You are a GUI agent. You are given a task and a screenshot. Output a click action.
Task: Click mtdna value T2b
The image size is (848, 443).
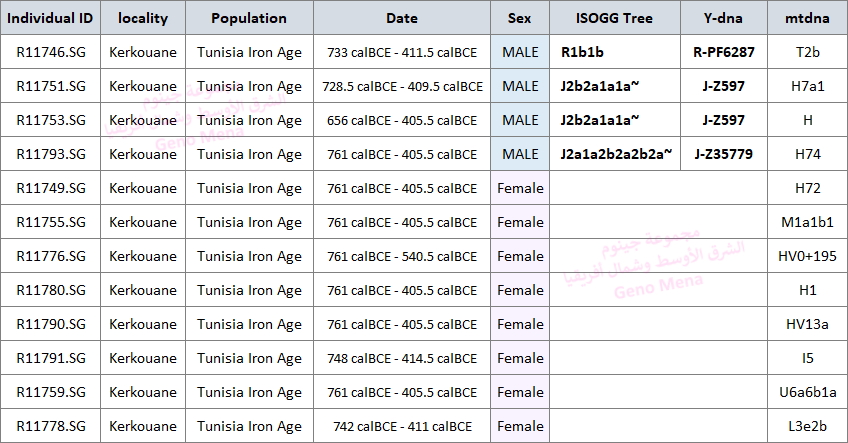(x=807, y=52)
